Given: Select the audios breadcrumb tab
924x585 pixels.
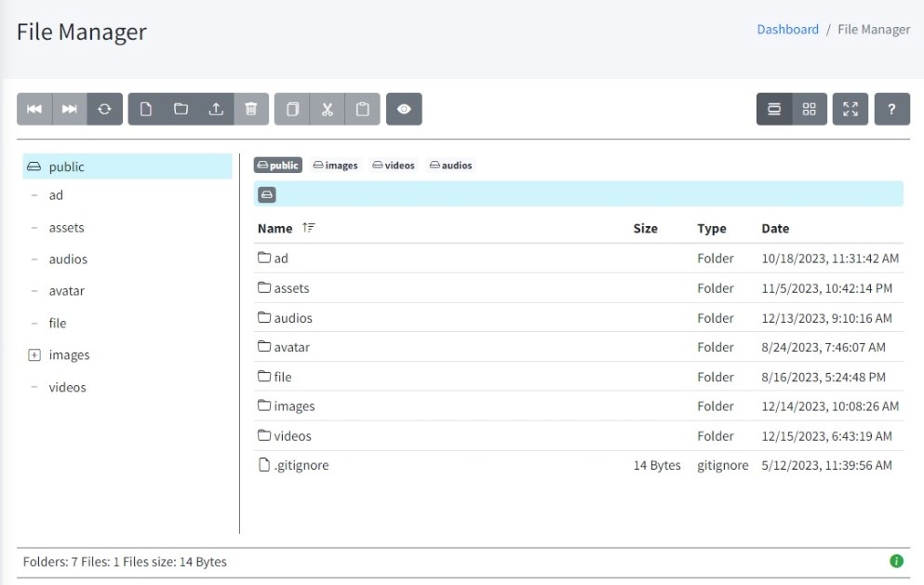Looking at the screenshot, I should click(x=451, y=165).
